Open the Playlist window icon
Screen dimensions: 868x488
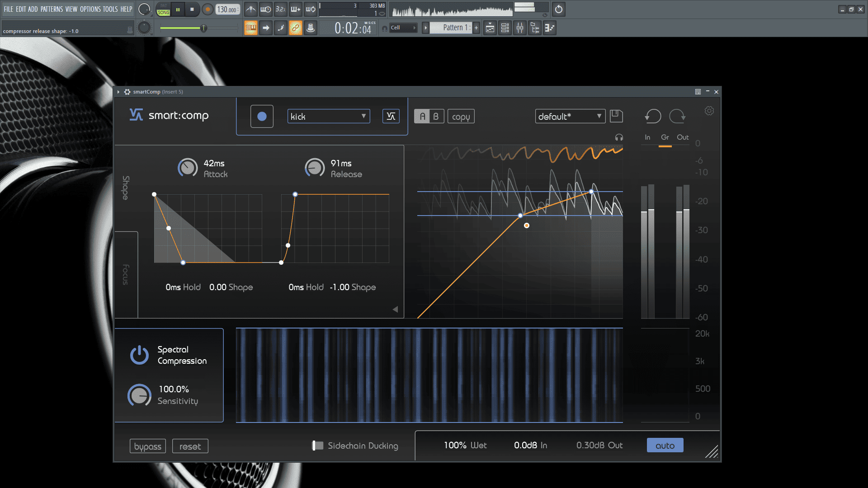point(490,28)
